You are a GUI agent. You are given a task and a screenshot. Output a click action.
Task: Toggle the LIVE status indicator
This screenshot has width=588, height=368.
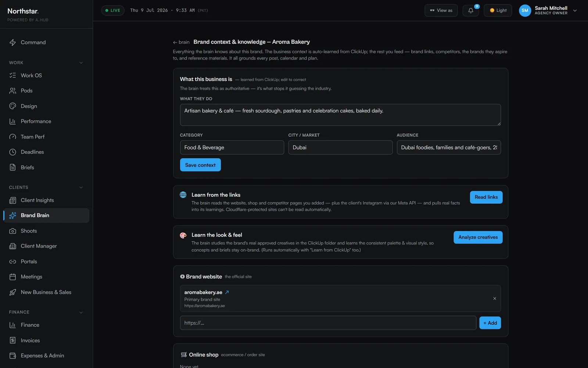click(x=113, y=10)
